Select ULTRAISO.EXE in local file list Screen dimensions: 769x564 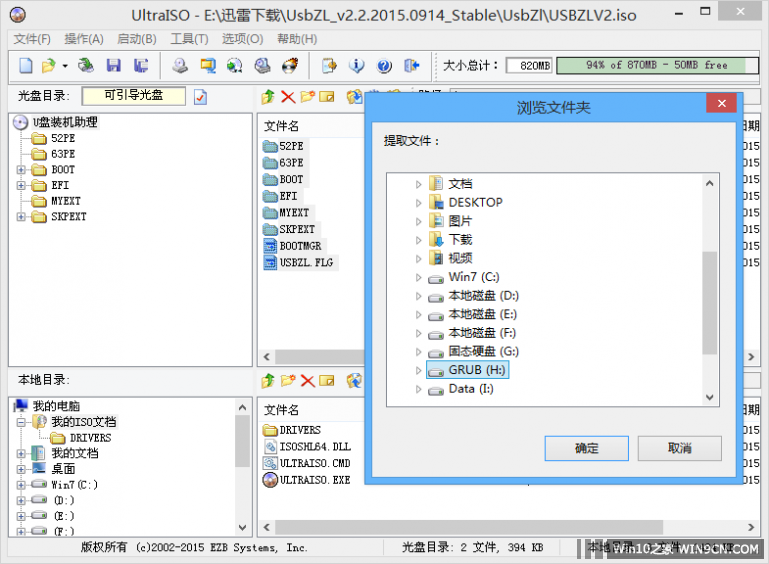point(314,480)
